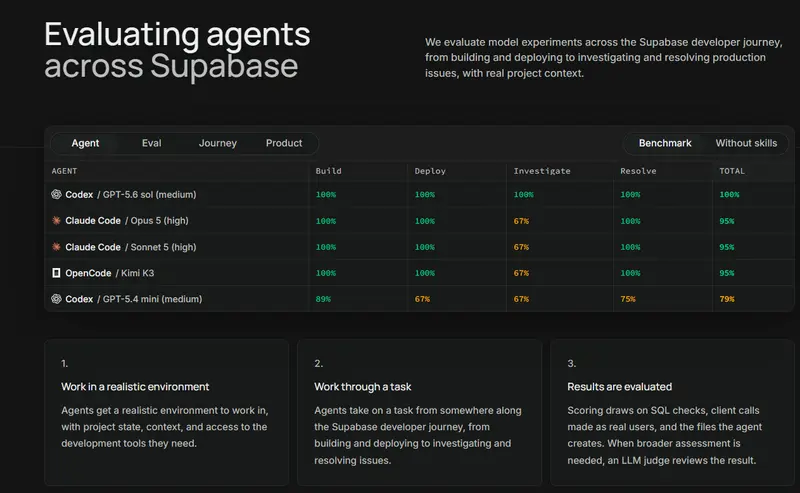Viewport: 800px width, 493px height.
Task: Click the step number 3. label
Action: point(571,363)
